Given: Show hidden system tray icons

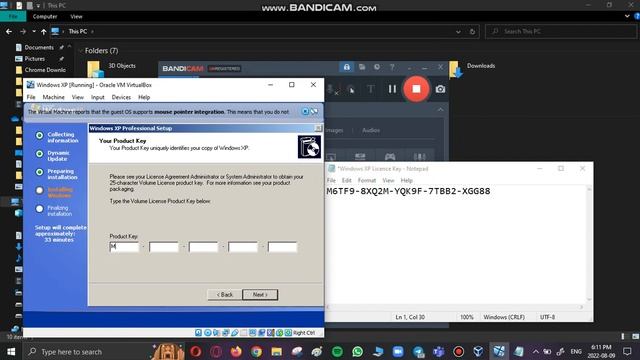Looking at the screenshot, I should click(x=536, y=351).
